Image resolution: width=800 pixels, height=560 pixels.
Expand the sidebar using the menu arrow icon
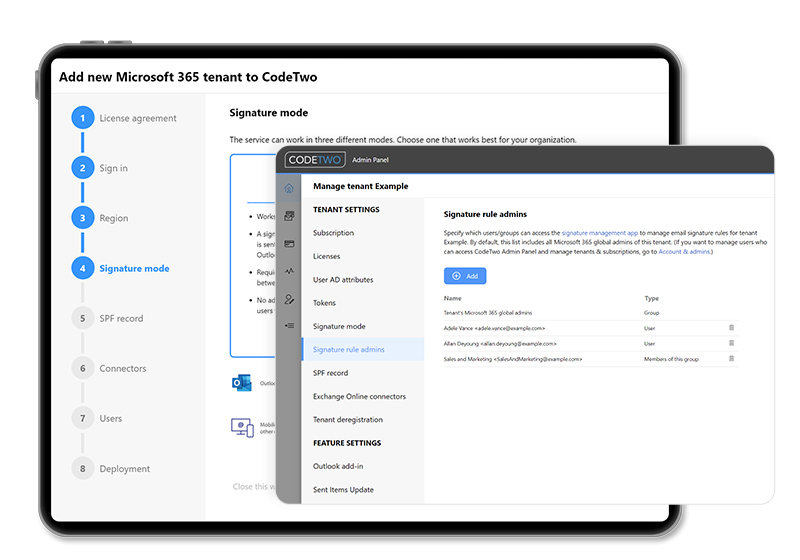289,325
